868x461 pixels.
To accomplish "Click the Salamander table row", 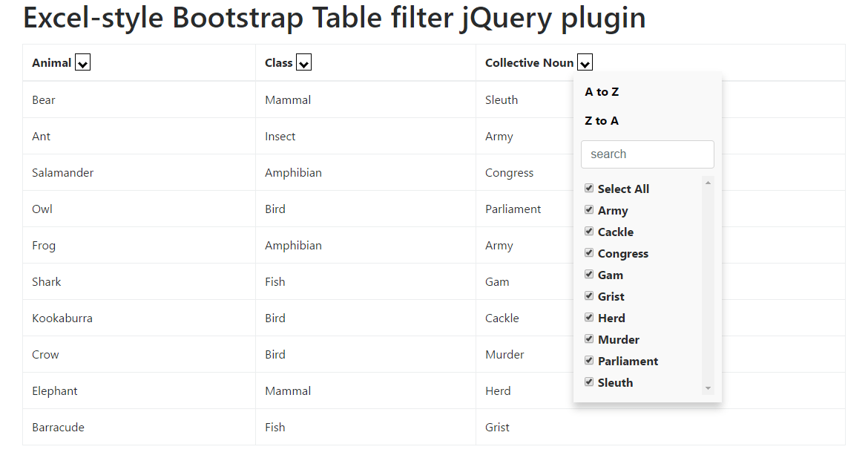I will click(x=62, y=172).
